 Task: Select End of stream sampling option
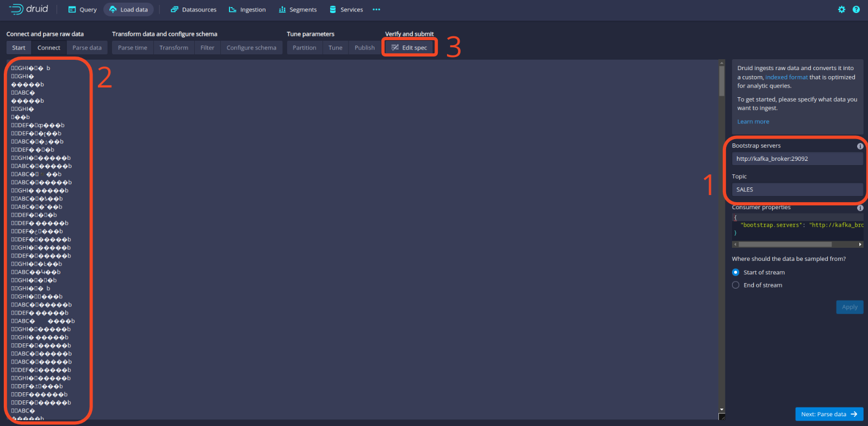[x=736, y=285]
